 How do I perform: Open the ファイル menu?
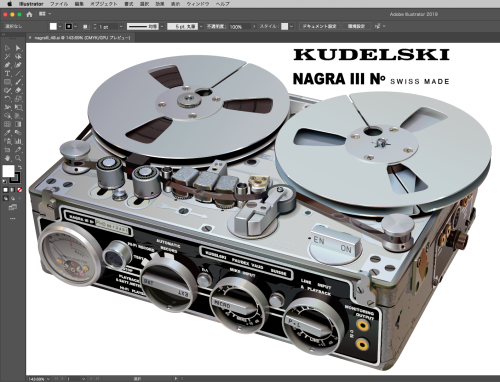pos(59,4)
